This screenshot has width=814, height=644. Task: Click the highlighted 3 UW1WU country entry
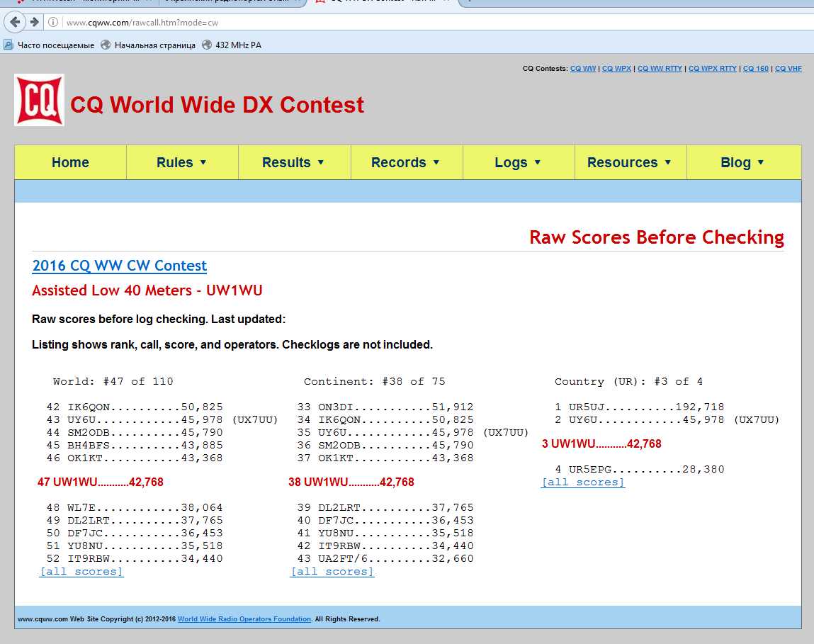601,444
